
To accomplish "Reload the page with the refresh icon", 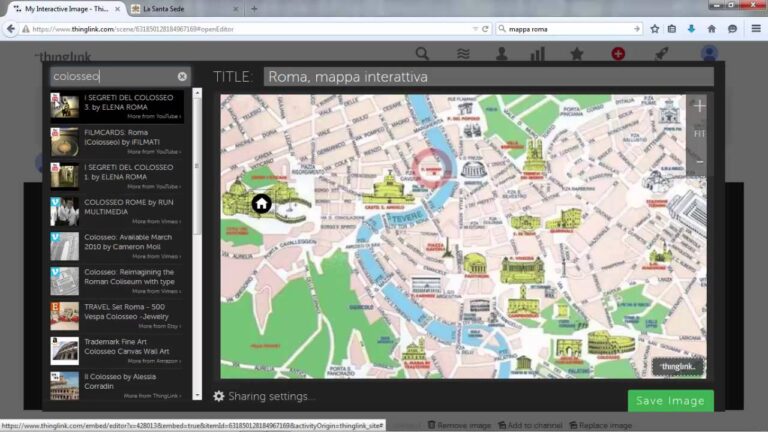I will coord(485,29).
